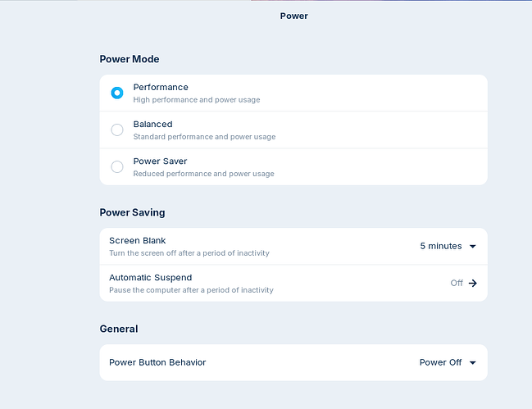Viewport: 532px width, 409px height.
Task: Click "High performance and power usage" description
Action: coord(197,100)
